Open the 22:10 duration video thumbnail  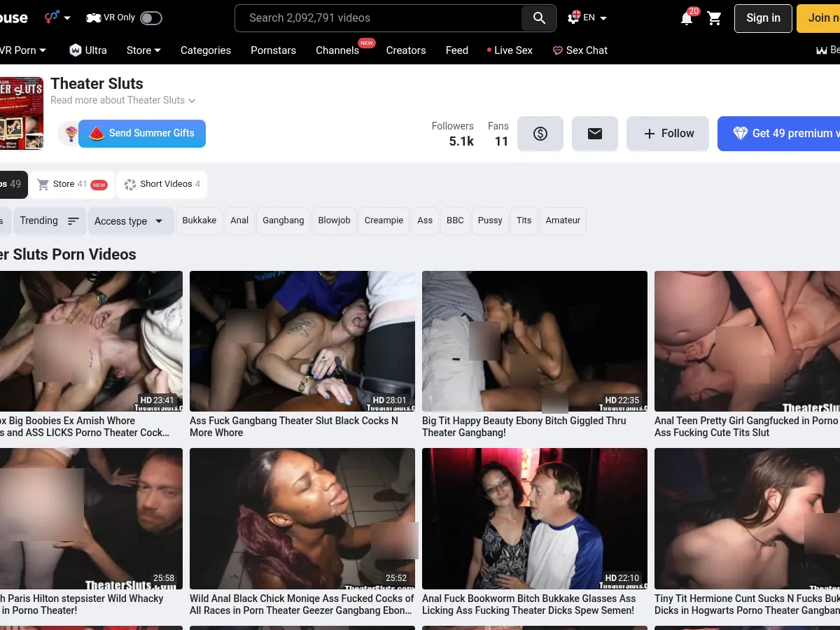(x=535, y=519)
